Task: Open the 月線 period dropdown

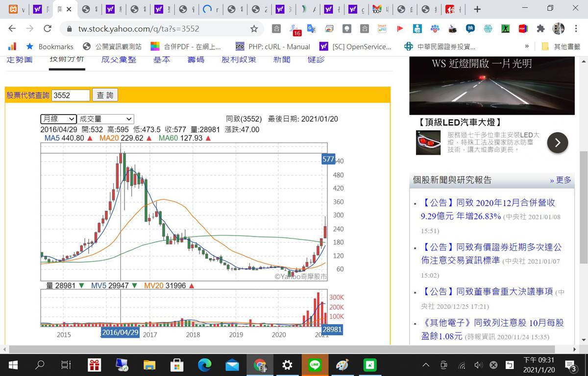Action: 58,119
